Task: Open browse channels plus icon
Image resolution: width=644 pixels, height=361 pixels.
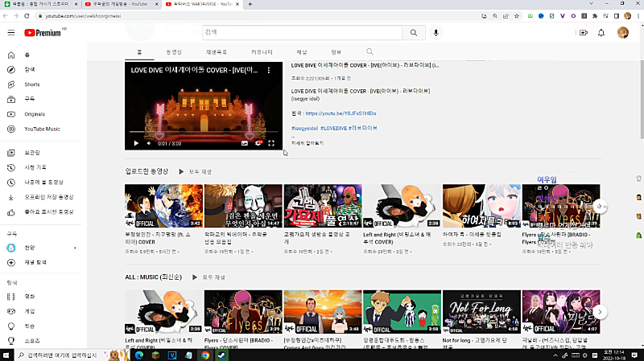Action: [x=11, y=263]
